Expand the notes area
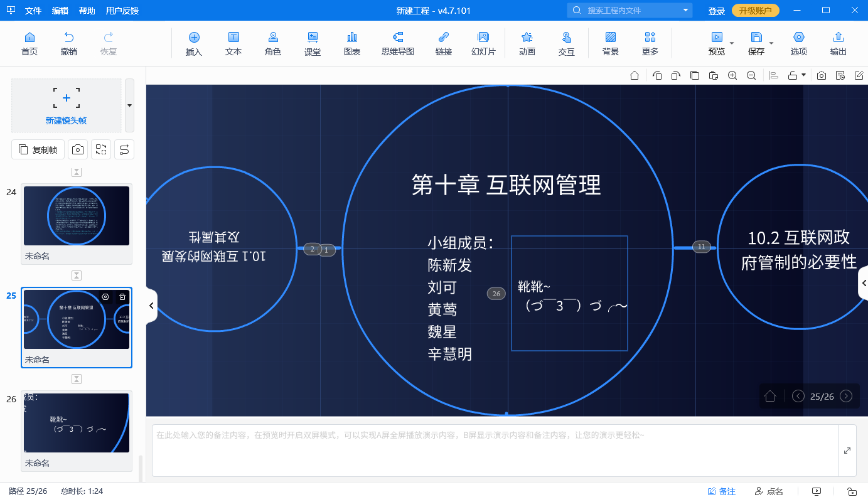The image size is (868, 497). coord(847,451)
